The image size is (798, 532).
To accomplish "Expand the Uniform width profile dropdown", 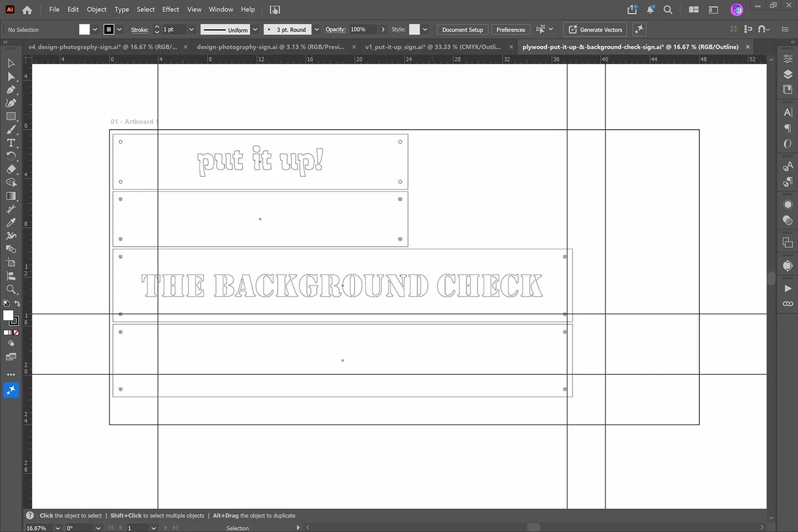I will click(255, 29).
